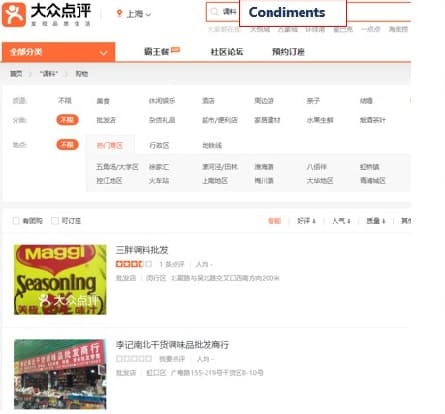Viewport: 445px width, 414px height.
Task: Open the 预约订座 nav item
Action: pos(288,52)
